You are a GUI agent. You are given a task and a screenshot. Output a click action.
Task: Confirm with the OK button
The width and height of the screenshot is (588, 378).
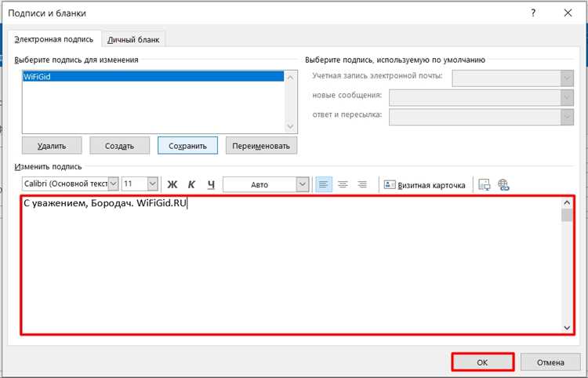coord(483,362)
